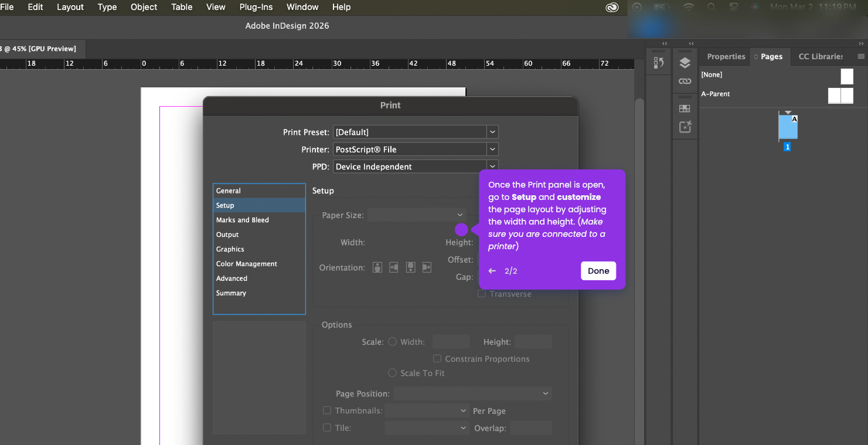Screen dimensions: 868x445
Task: Select reverse landscape orientation icon
Action: [x=427, y=267]
